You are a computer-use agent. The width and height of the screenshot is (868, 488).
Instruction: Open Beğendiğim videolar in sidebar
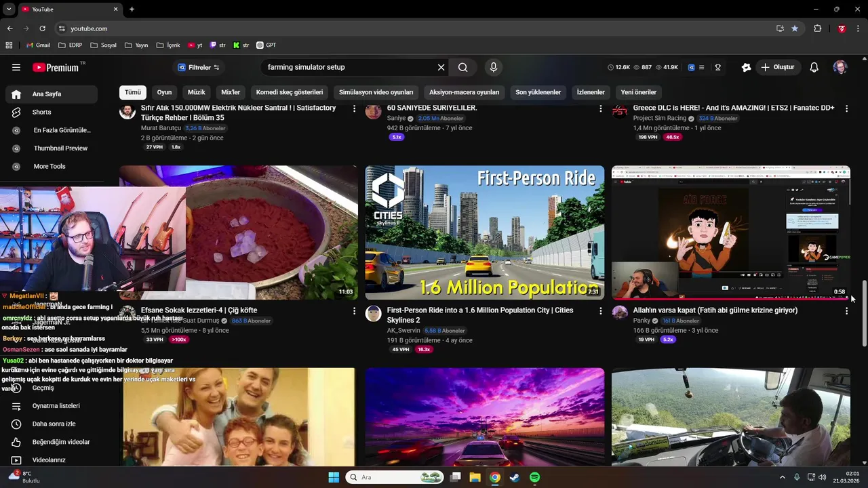pyautogui.click(x=51, y=442)
